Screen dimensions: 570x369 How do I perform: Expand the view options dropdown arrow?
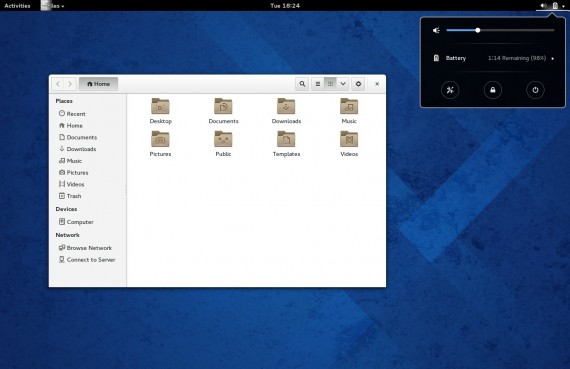(343, 84)
